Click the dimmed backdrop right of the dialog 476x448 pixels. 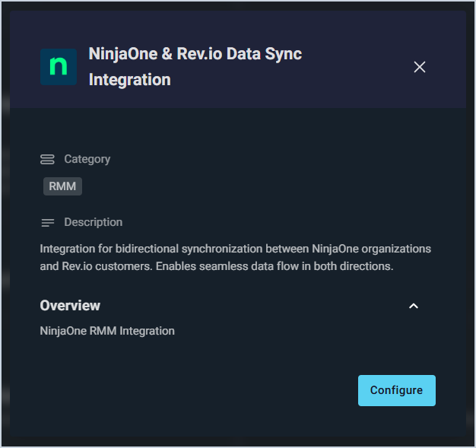pos(471,228)
